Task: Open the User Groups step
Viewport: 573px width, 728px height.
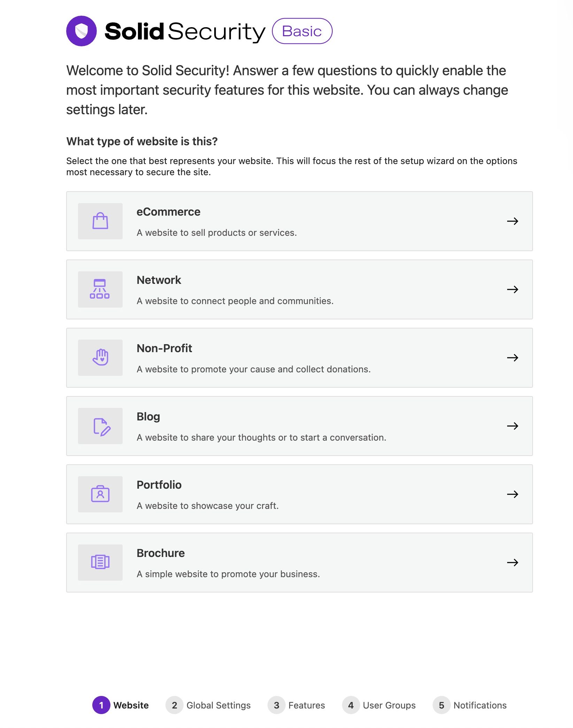Action: click(379, 705)
